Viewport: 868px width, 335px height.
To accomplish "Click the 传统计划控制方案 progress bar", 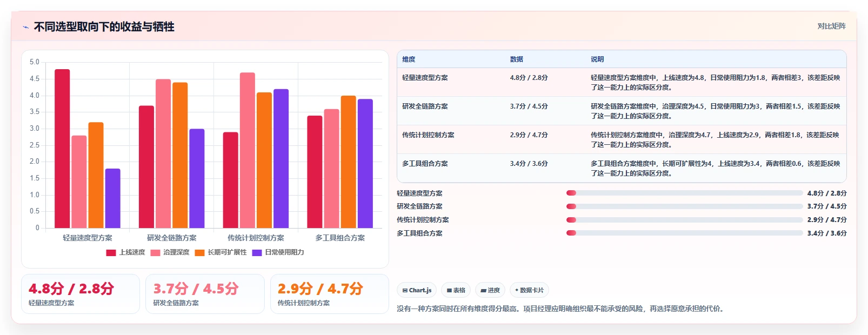I will click(x=684, y=220).
